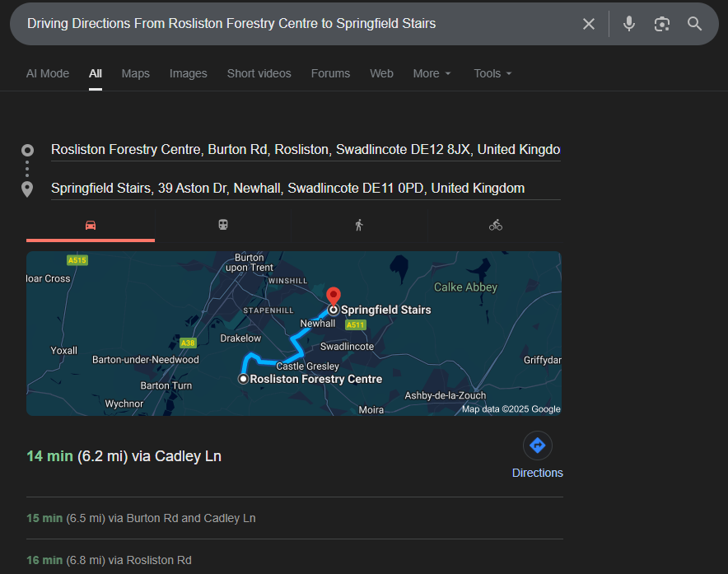Image resolution: width=728 pixels, height=574 pixels.
Task: Switch to the Images tab
Action: coord(188,73)
